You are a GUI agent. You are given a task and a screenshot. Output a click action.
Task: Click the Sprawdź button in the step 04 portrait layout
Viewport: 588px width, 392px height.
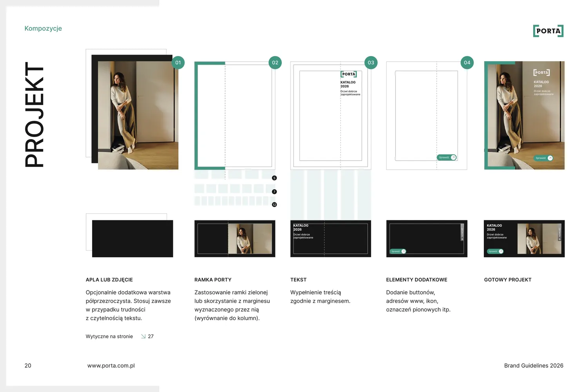pos(446,158)
